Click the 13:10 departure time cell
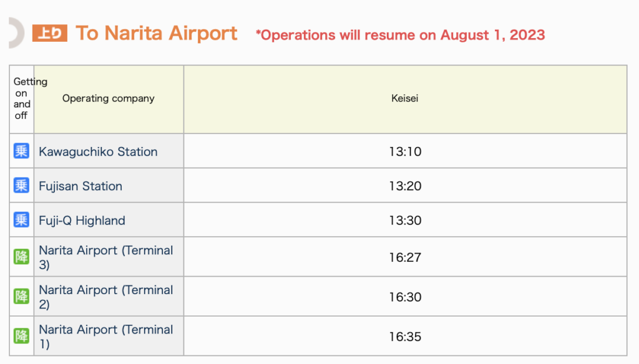The height and width of the screenshot is (364, 639). (405, 151)
